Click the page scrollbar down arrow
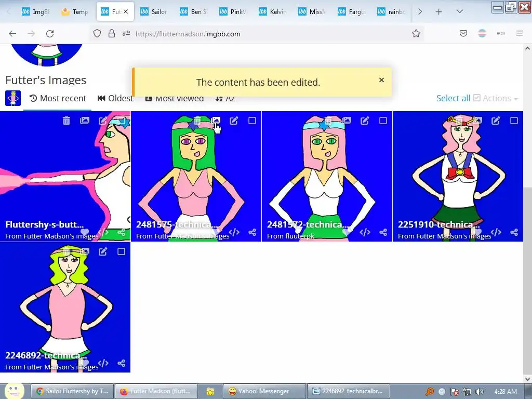Image resolution: width=532 pixels, height=399 pixels. pyautogui.click(x=528, y=379)
